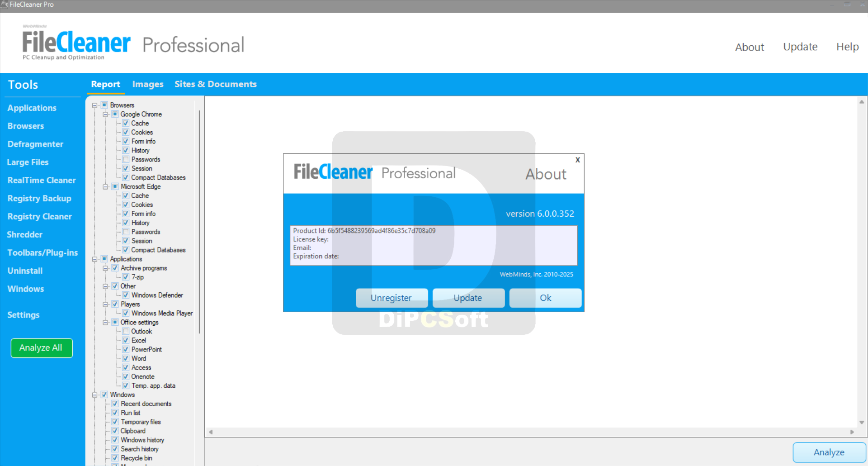This screenshot has width=868, height=466.
Task: Uncheck Google Chrome Cache checkbox
Action: pos(126,124)
